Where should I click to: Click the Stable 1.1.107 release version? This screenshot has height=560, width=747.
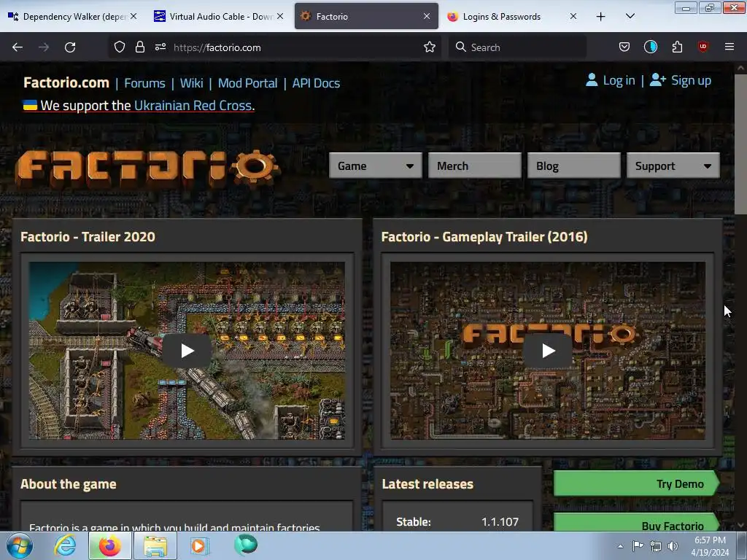point(500,522)
